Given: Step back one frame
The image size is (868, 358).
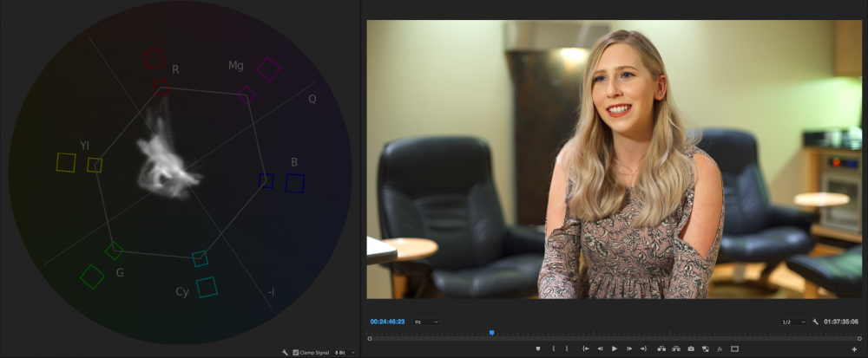Looking at the screenshot, I should pyautogui.click(x=600, y=348).
